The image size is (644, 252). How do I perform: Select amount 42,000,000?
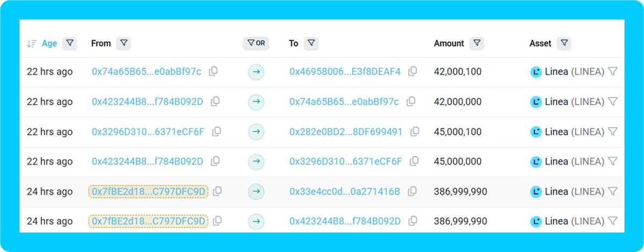pos(458,102)
